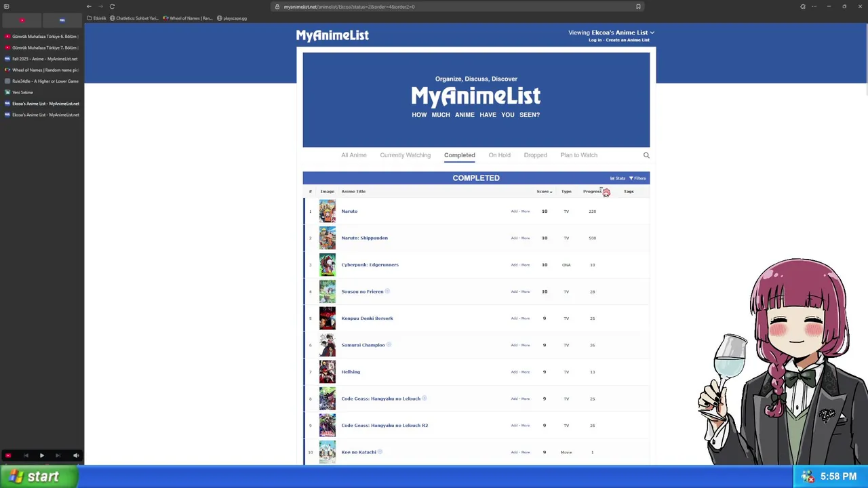Click the Progress column header

pos(592,192)
